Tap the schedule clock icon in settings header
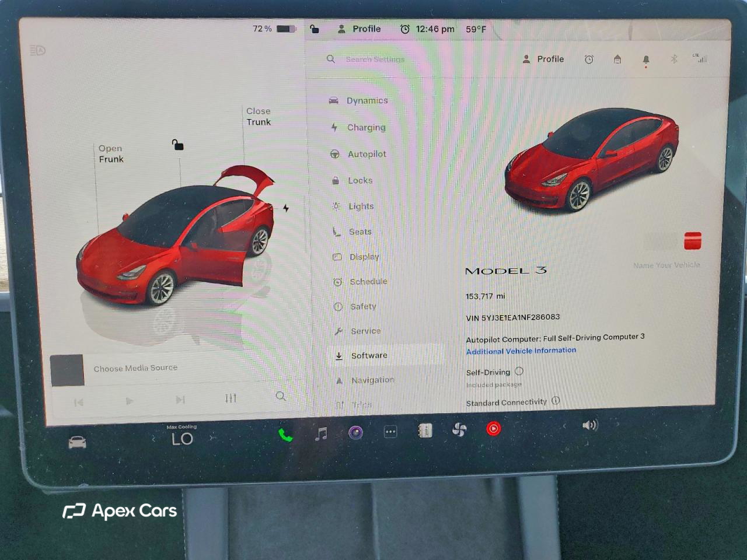The height and width of the screenshot is (560, 747). [x=589, y=59]
